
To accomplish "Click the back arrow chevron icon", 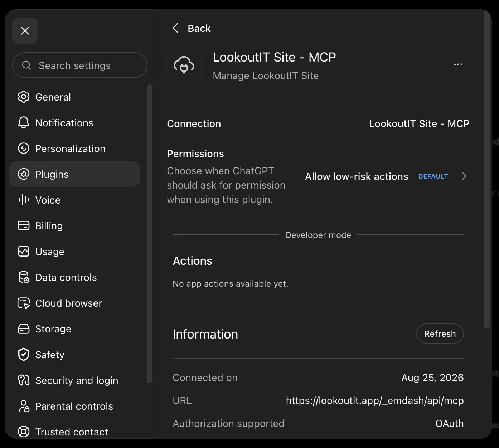I will click(175, 28).
